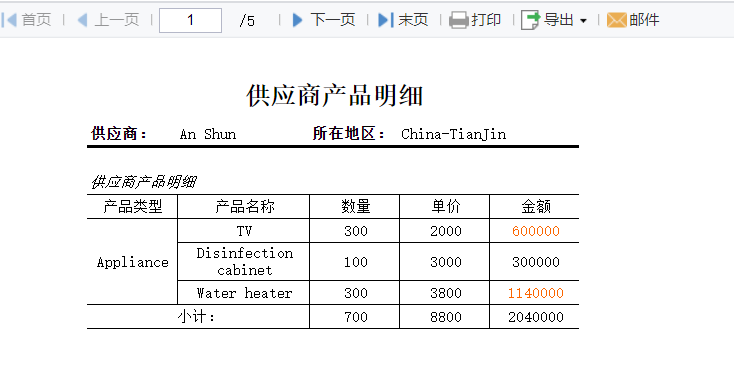
Task: Click the italic 供应商产品明细 subtitle
Action: pos(144,182)
